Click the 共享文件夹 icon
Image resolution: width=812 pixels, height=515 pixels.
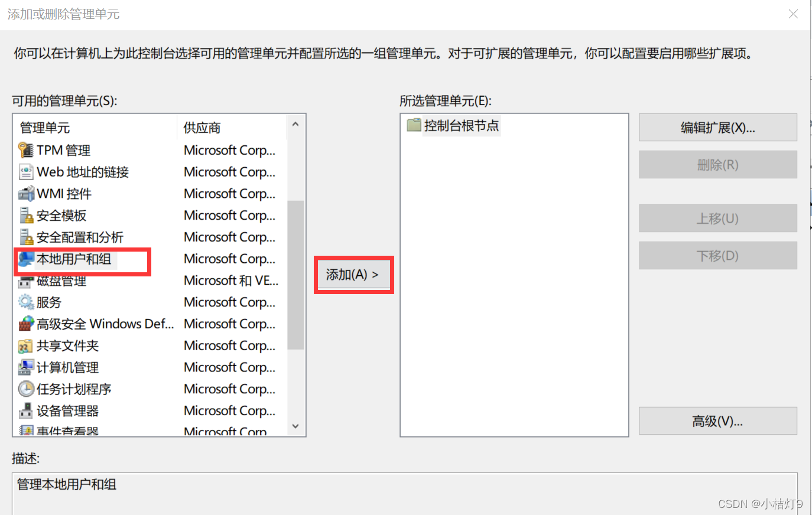26,345
